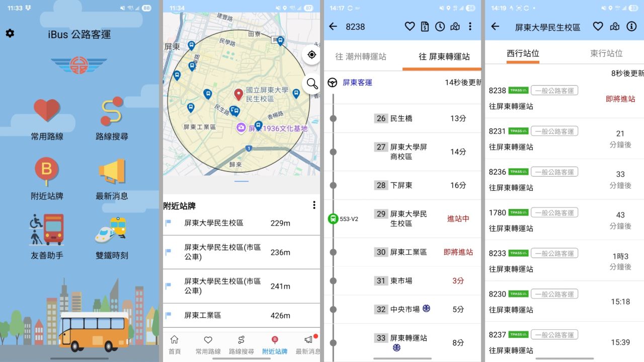644x362 pixels.
Task: Tap the iBus wing logo emblem
Action: coord(79,65)
